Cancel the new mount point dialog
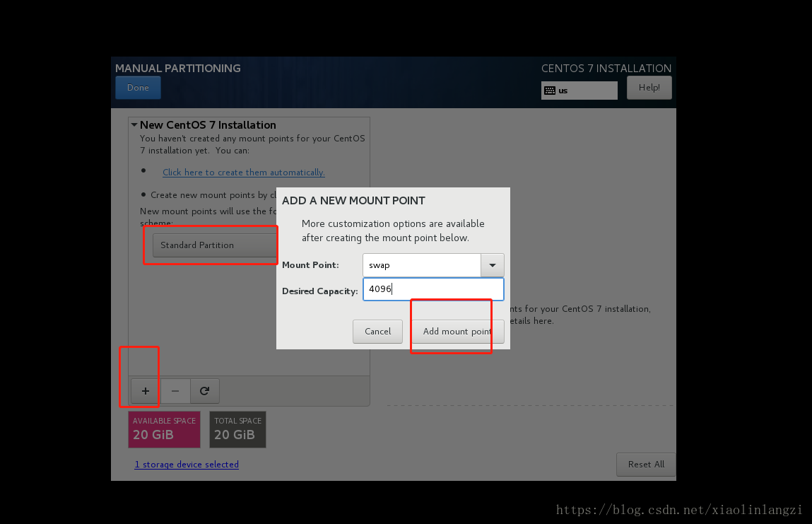Screen dimensions: 812x524 tap(377, 332)
